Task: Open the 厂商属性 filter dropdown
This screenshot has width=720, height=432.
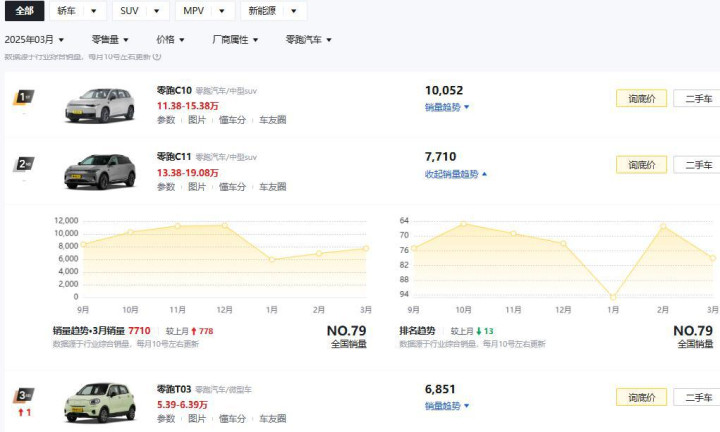Action: [x=235, y=40]
